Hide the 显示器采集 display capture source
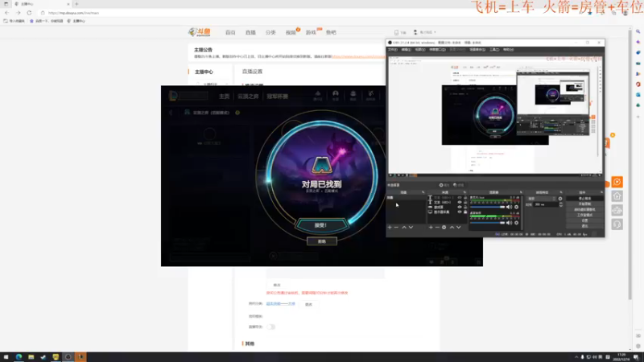The width and height of the screenshot is (644, 362). click(x=460, y=212)
